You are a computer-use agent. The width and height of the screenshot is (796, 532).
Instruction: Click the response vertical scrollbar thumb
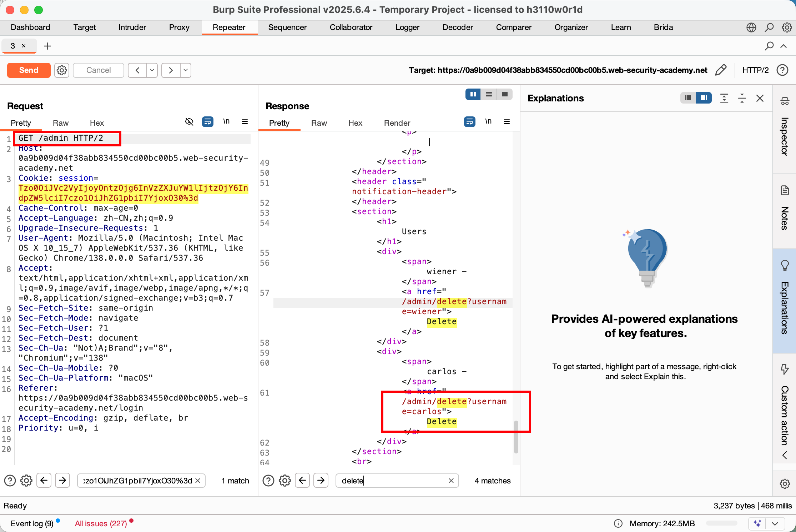click(516, 436)
